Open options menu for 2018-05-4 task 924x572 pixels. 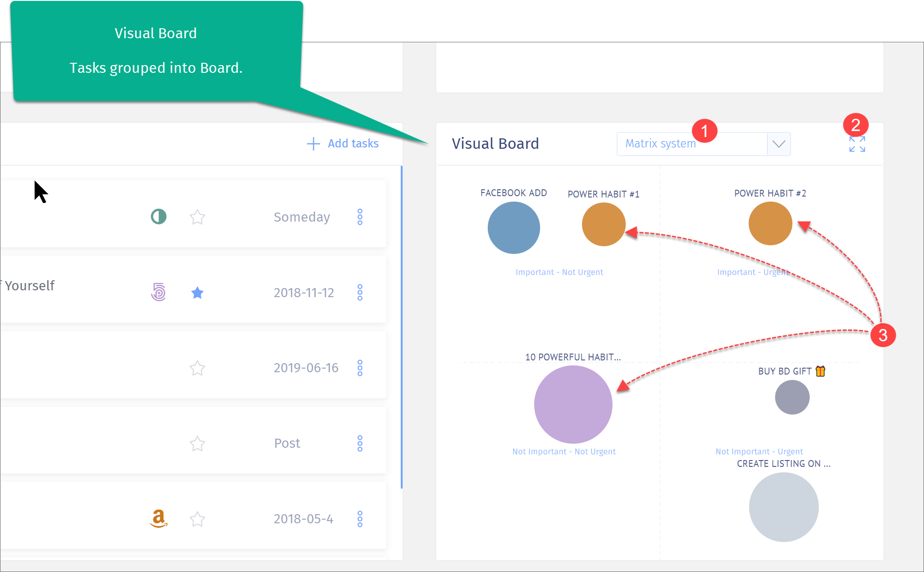click(360, 519)
